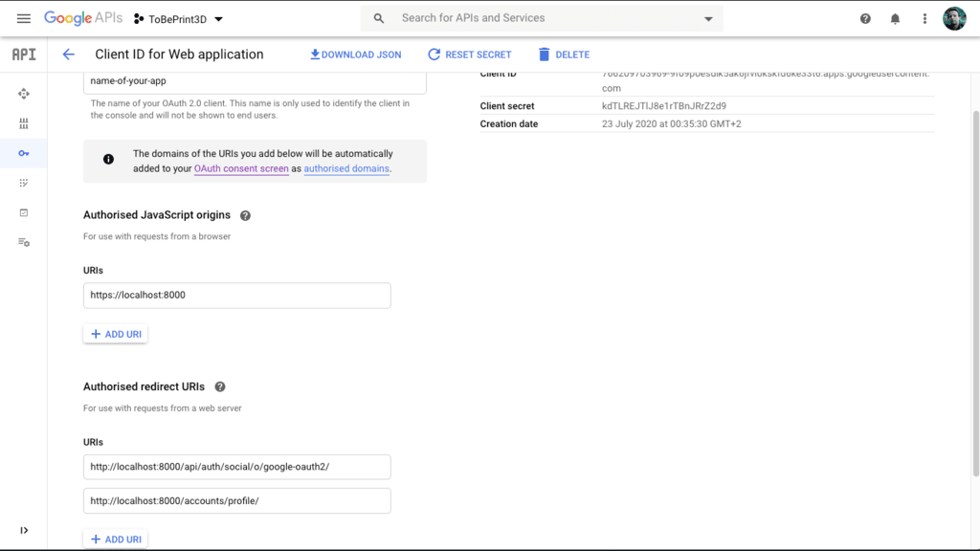The width and height of the screenshot is (980, 551).
Task: Delete the client with DELETE button
Action: coord(564,55)
